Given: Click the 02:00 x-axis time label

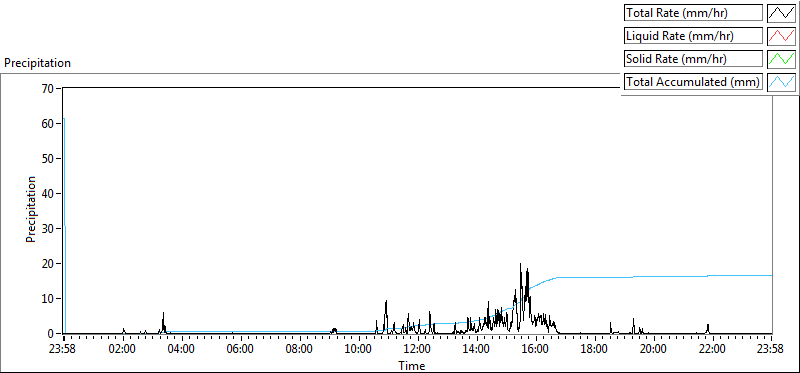Looking at the screenshot, I should point(122,350).
